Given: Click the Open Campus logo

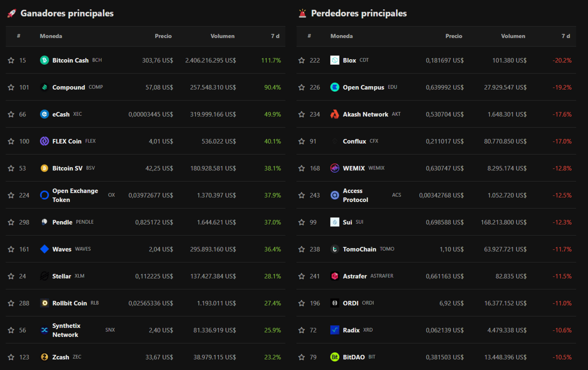Looking at the screenshot, I should point(335,87).
